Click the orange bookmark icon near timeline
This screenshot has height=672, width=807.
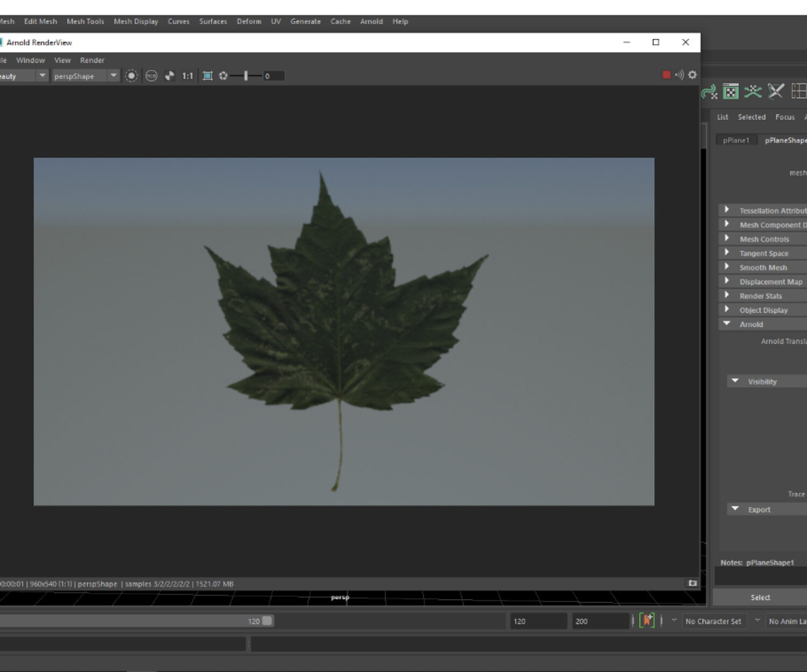point(647,621)
